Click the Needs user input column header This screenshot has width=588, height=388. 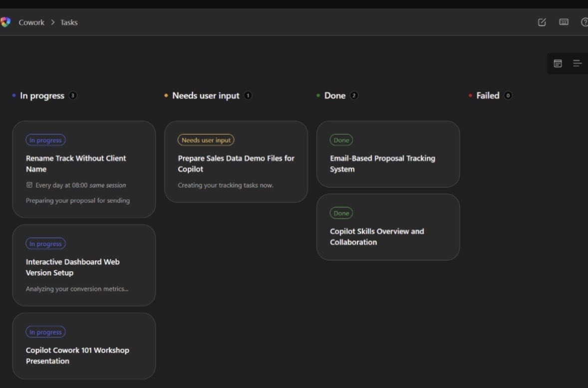[206, 95]
